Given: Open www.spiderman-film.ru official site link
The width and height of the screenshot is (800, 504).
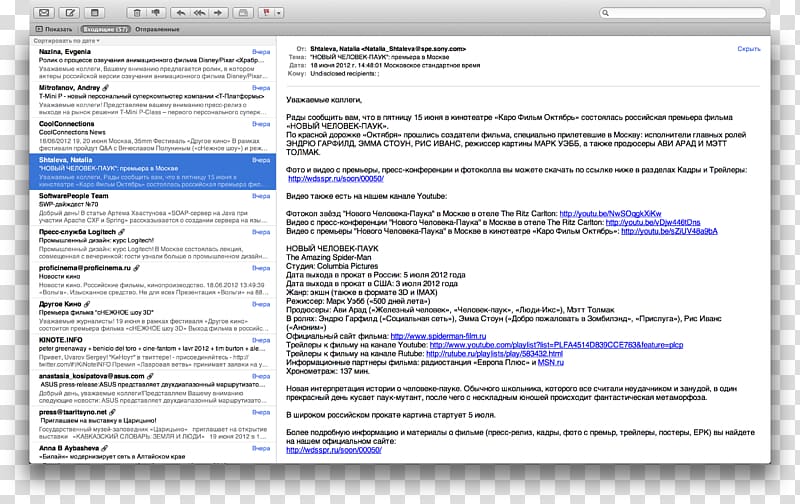Looking at the screenshot, I should (438, 336).
